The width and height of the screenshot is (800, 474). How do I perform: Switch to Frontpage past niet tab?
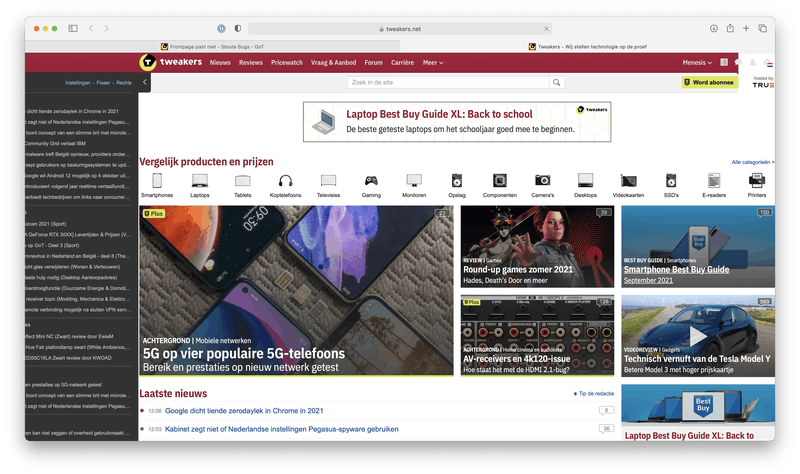[x=212, y=46]
